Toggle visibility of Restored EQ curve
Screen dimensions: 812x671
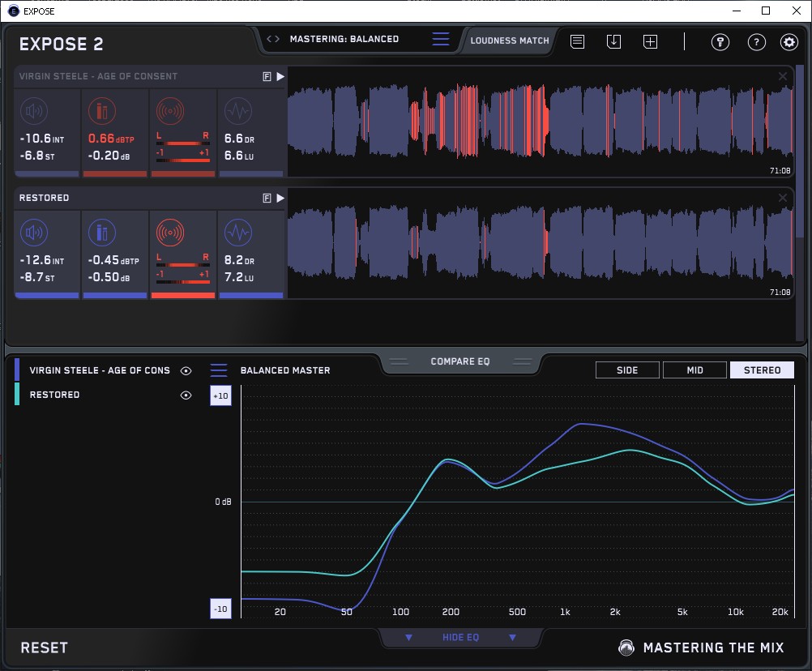pyautogui.click(x=186, y=395)
